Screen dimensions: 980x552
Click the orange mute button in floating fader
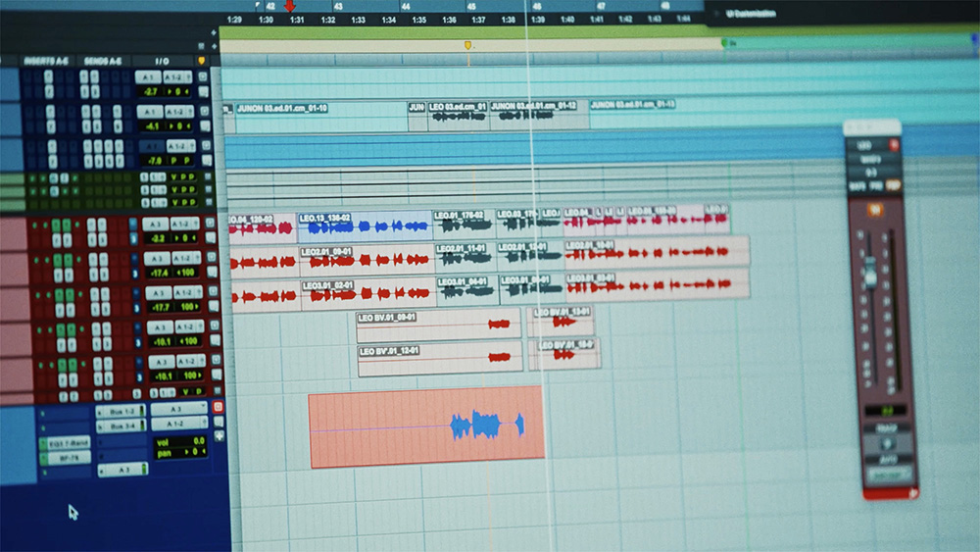pyautogui.click(x=875, y=210)
